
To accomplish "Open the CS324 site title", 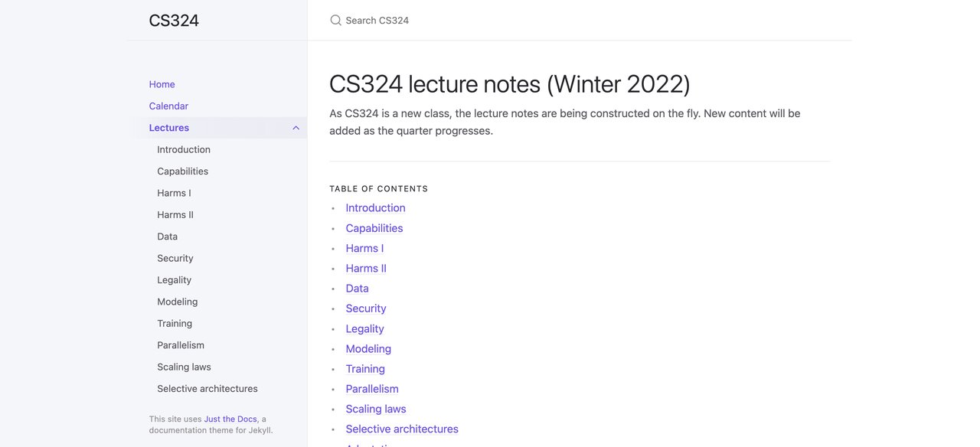I will click(x=174, y=21).
